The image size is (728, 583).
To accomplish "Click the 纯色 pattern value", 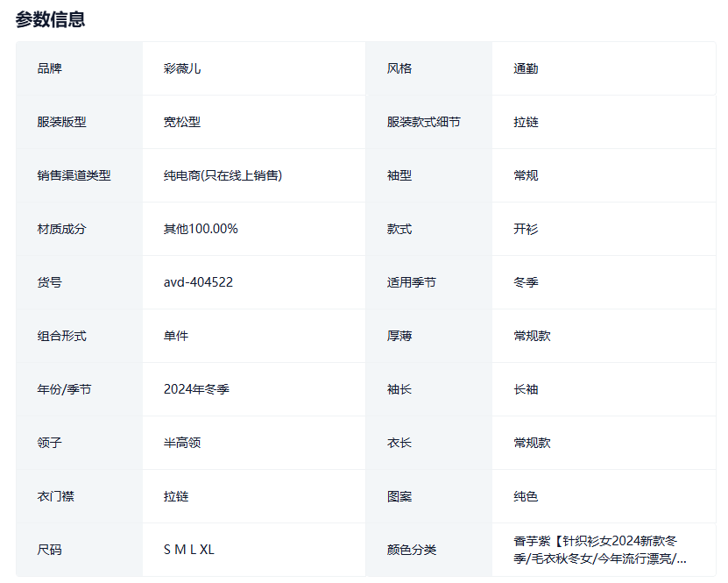I will pyautogui.click(x=526, y=496).
